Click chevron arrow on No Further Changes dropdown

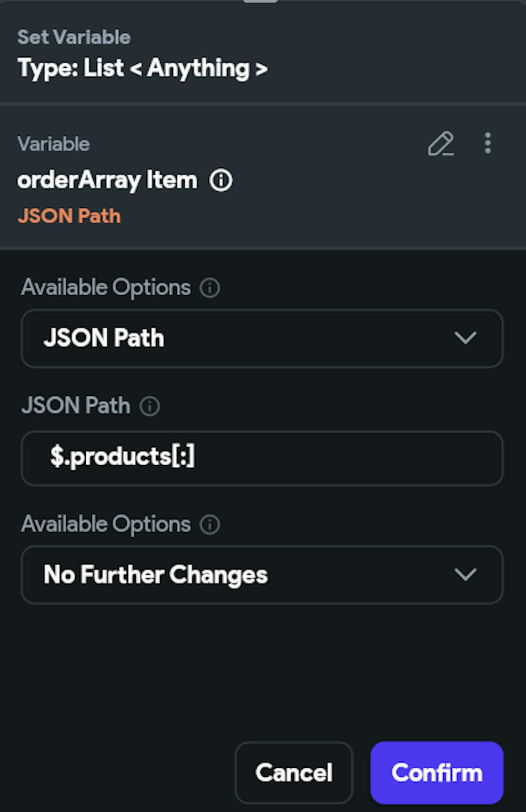pyautogui.click(x=465, y=574)
